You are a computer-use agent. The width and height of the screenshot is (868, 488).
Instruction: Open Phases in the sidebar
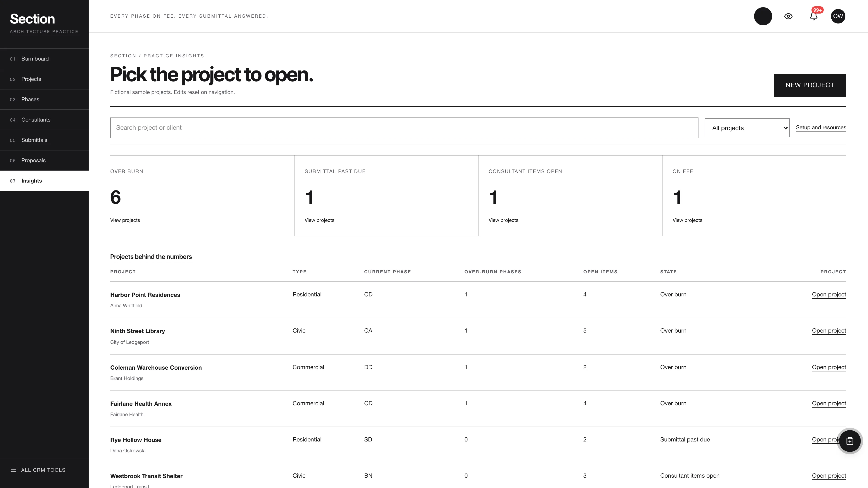point(44,99)
